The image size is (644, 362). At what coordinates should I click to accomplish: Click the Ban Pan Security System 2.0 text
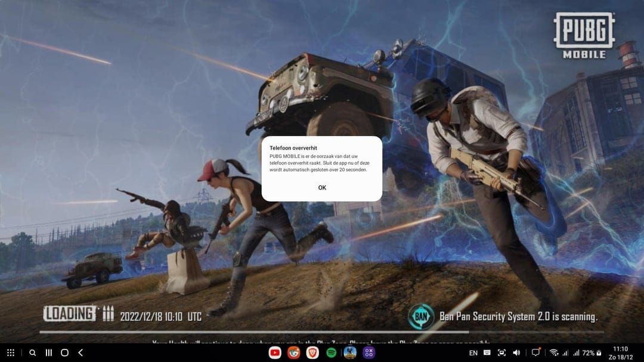coord(518,317)
